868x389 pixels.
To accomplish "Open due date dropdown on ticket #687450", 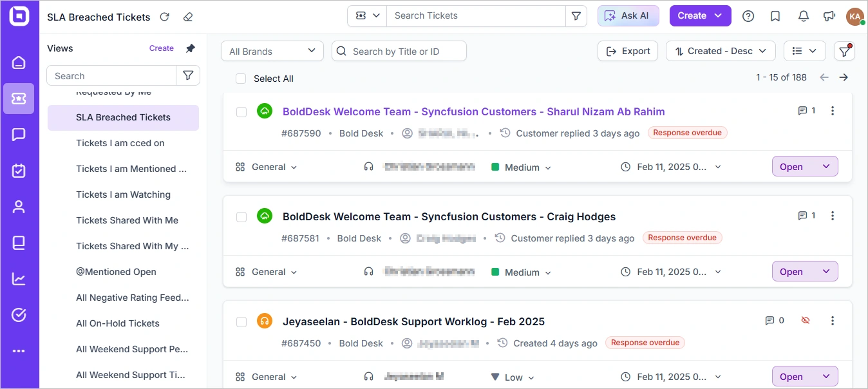I will [x=671, y=377].
